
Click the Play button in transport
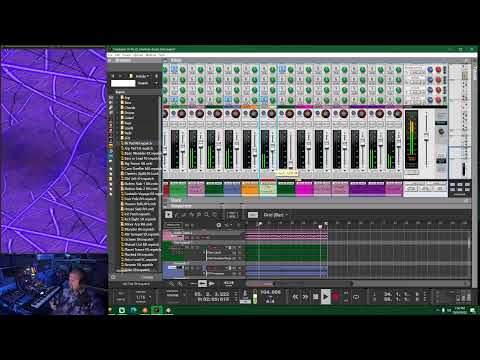pos(326,296)
